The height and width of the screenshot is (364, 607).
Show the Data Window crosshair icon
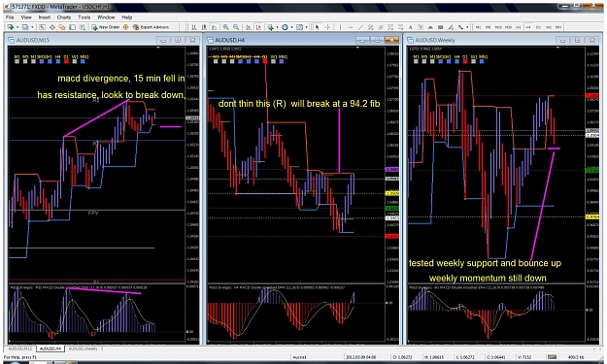(x=51, y=27)
